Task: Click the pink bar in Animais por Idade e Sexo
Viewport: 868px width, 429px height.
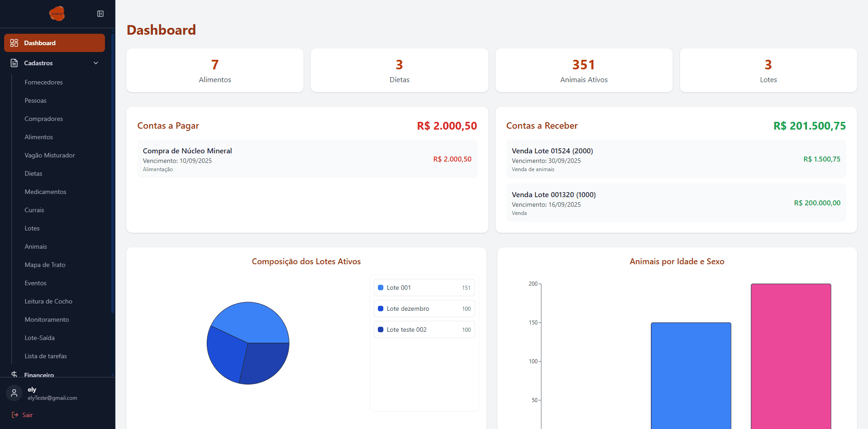Action: [791, 356]
